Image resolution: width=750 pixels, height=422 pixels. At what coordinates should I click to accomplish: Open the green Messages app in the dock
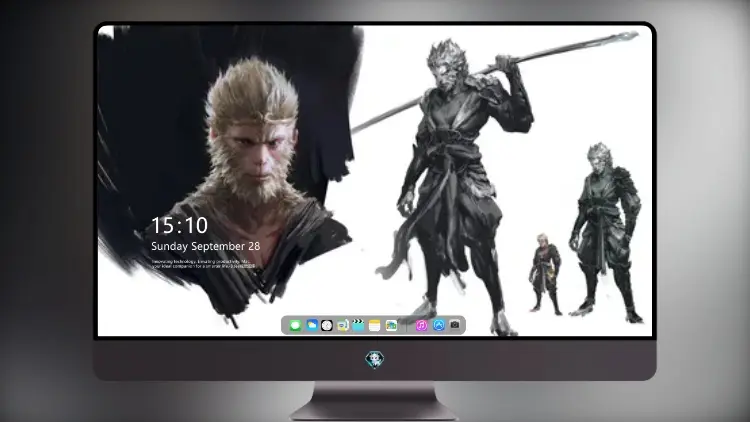pos(295,325)
